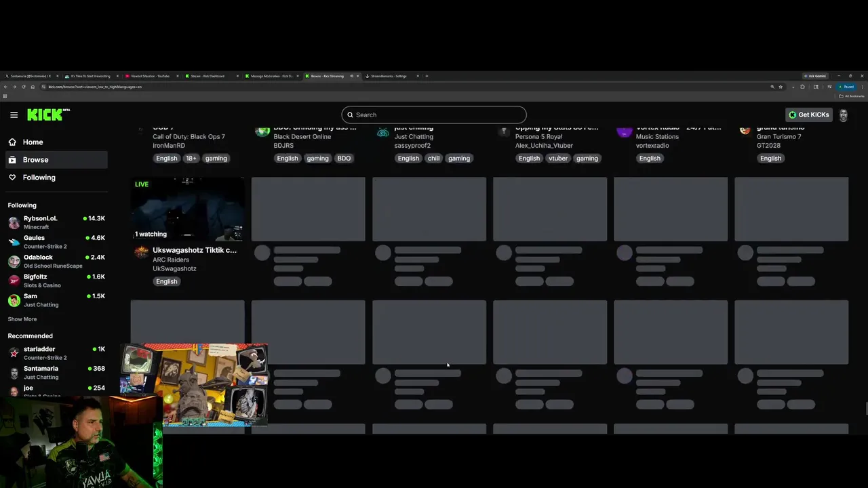The image size is (868, 488).
Task: Open vortexradio channel name
Action: (652, 146)
